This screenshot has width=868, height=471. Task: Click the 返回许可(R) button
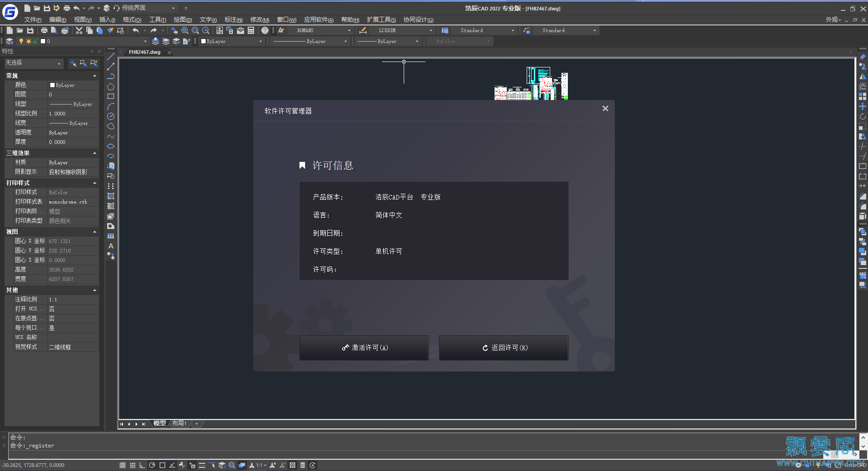[504, 347]
